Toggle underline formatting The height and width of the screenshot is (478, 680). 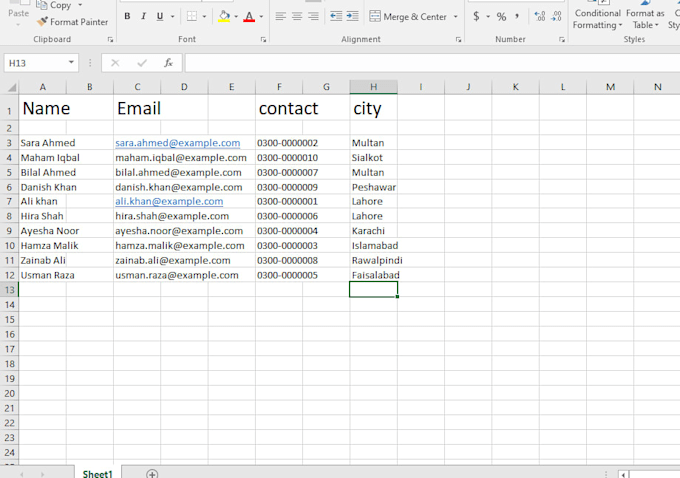tap(160, 16)
